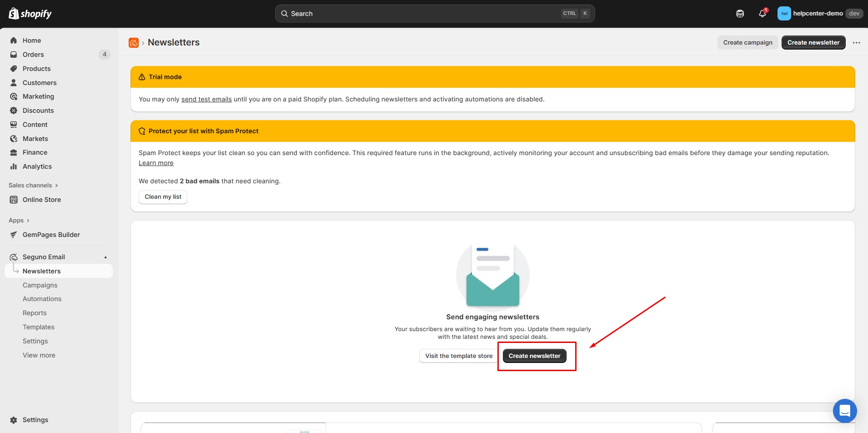
Task: Click the Clean my list button
Action: (x=163, y=197)
